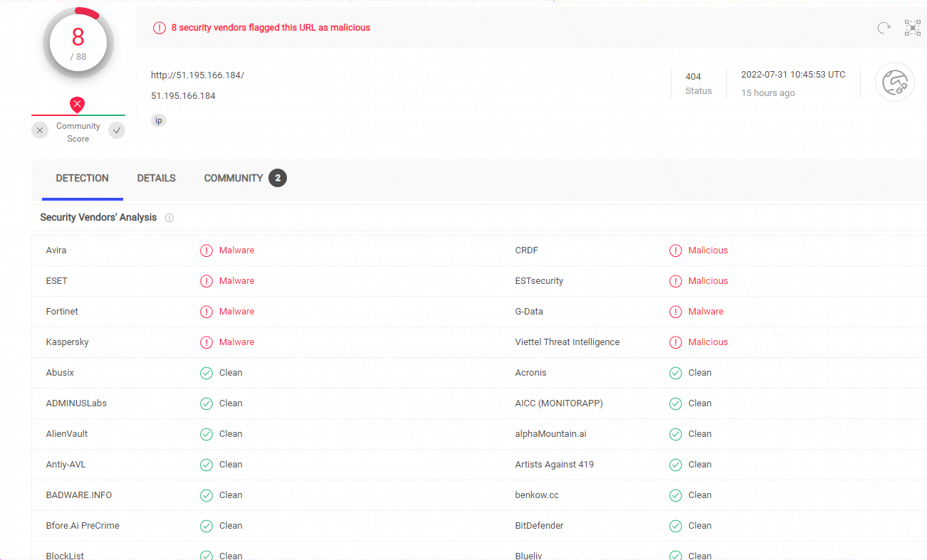Click the Fortinet malware alert icon
Screen dimensions: 927x560
point(206,312)
